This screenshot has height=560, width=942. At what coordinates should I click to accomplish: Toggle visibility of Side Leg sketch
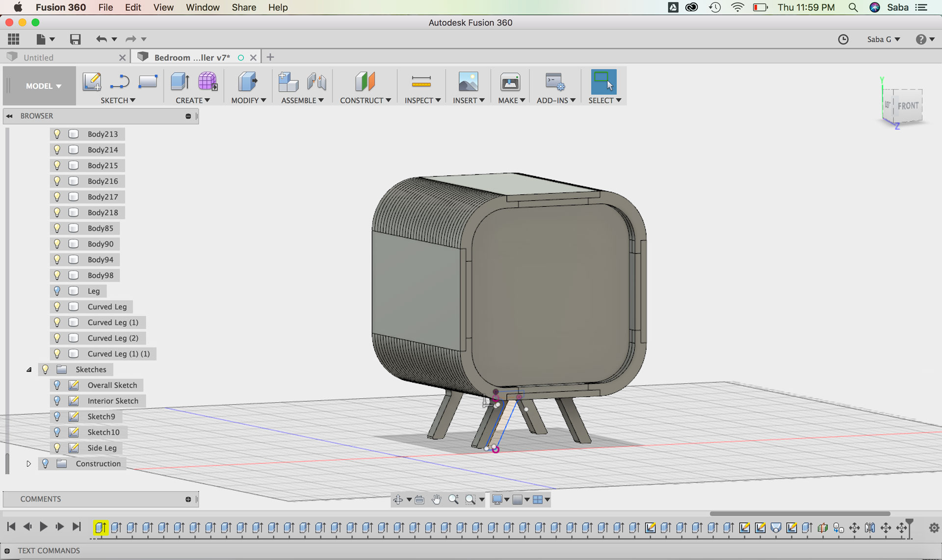[57, 448]
